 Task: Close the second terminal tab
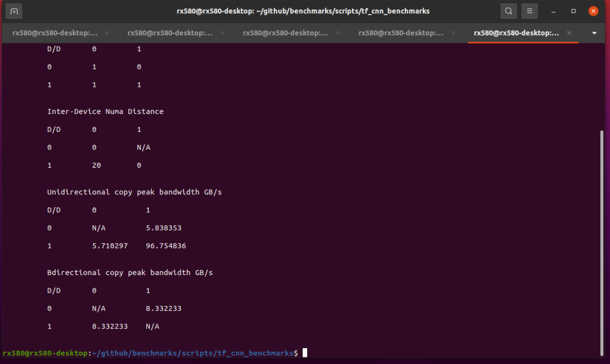pos(223,33)
